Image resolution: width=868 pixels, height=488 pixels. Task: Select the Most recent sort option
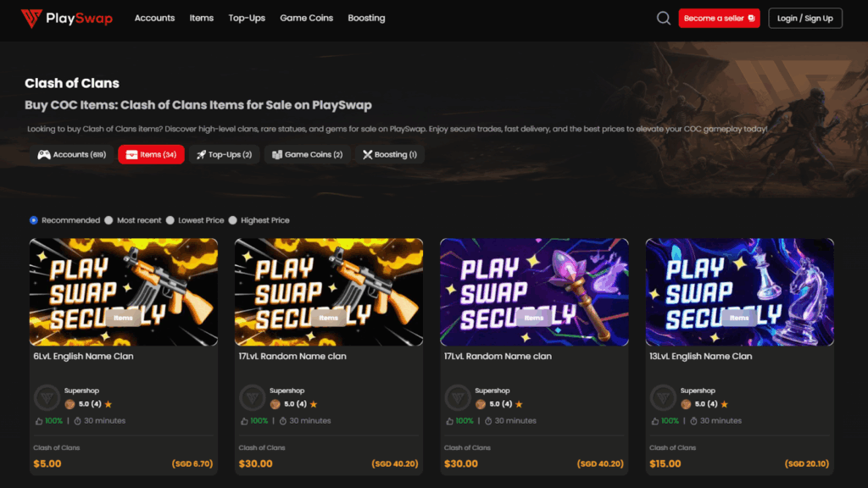coord(108,220)
